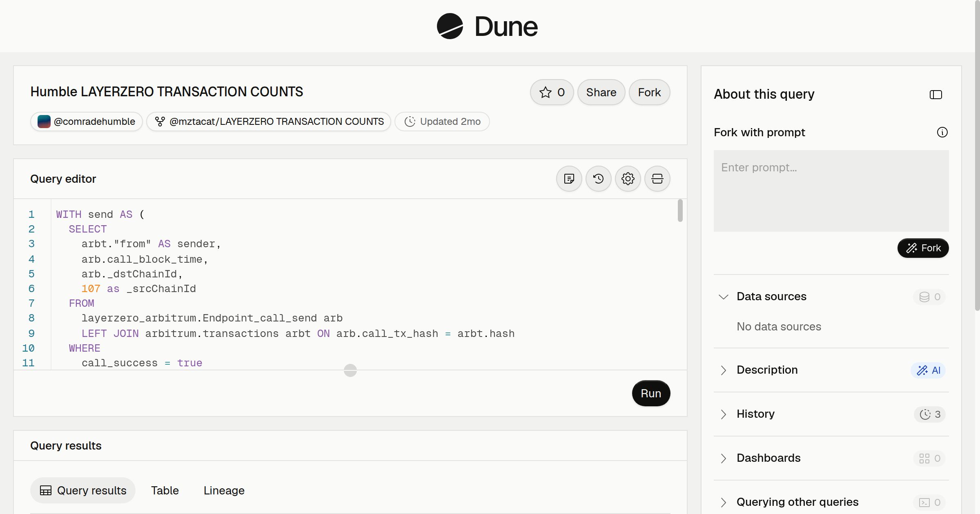Toggle editor fullscreen layout icon
Viewport: 980px width, 514px height.
pyautogui.click(x=657, y=179)
